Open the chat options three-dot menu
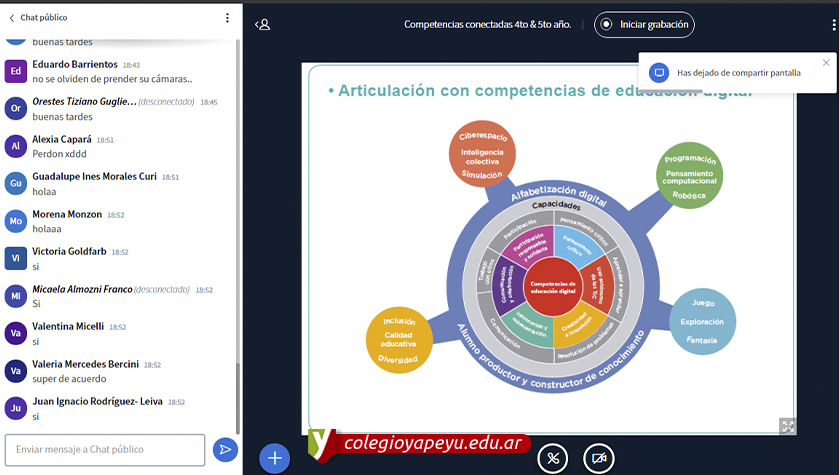 click(x=227, y=18)
